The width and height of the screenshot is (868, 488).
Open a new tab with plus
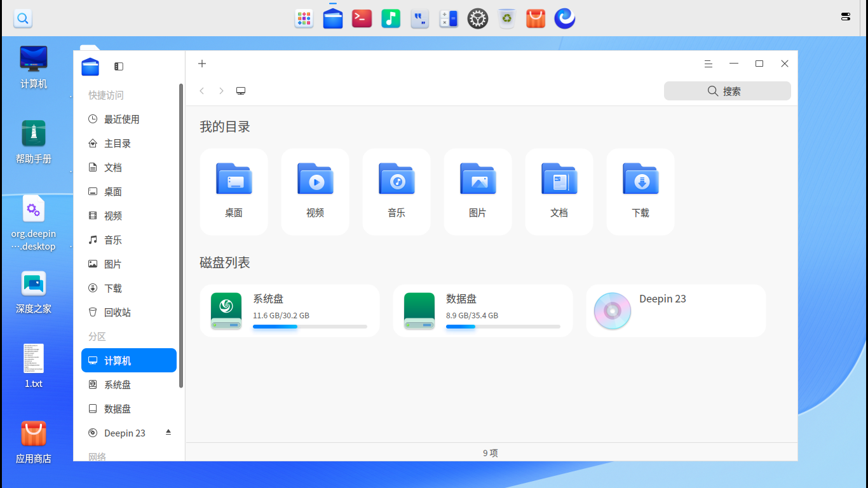point(202,64)
